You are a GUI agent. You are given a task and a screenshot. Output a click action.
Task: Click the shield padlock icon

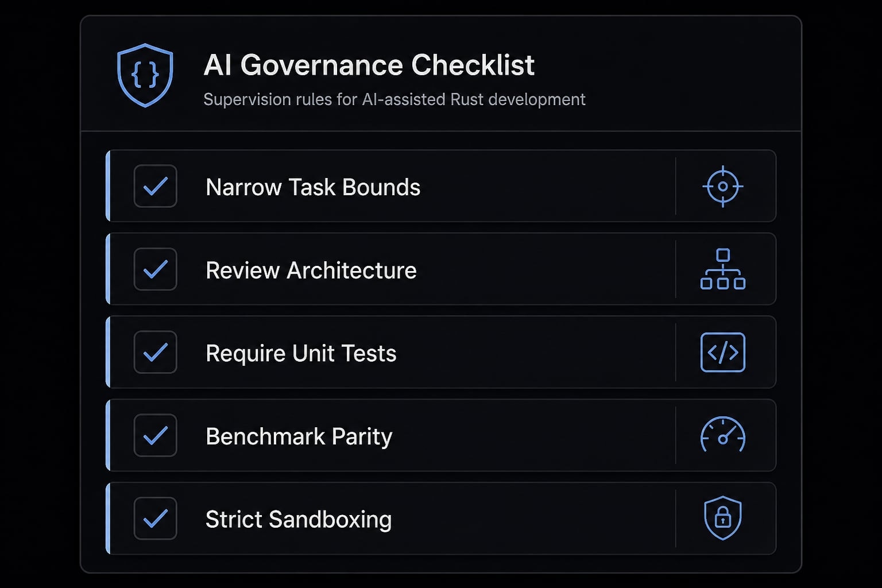[723, 518]
